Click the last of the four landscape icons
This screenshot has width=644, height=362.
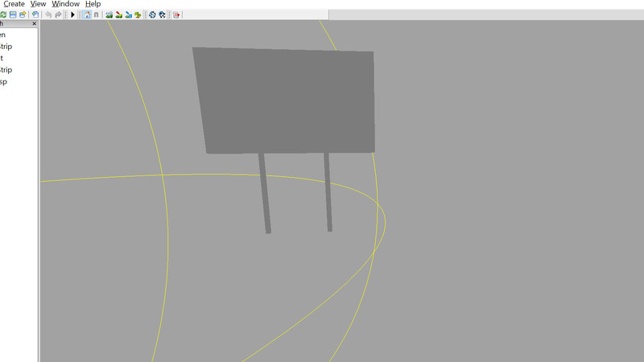[138, 14]
